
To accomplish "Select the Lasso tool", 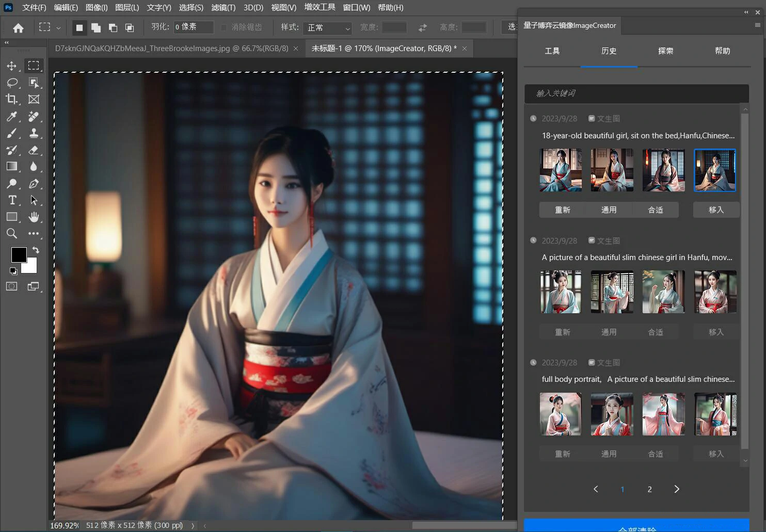I will (12, 83).
